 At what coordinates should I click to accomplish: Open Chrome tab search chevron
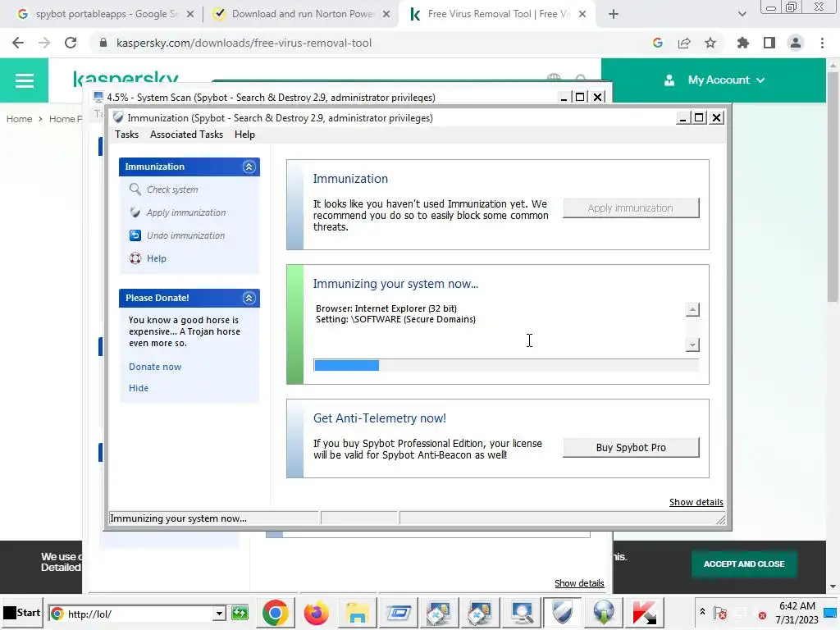[742, 14]
